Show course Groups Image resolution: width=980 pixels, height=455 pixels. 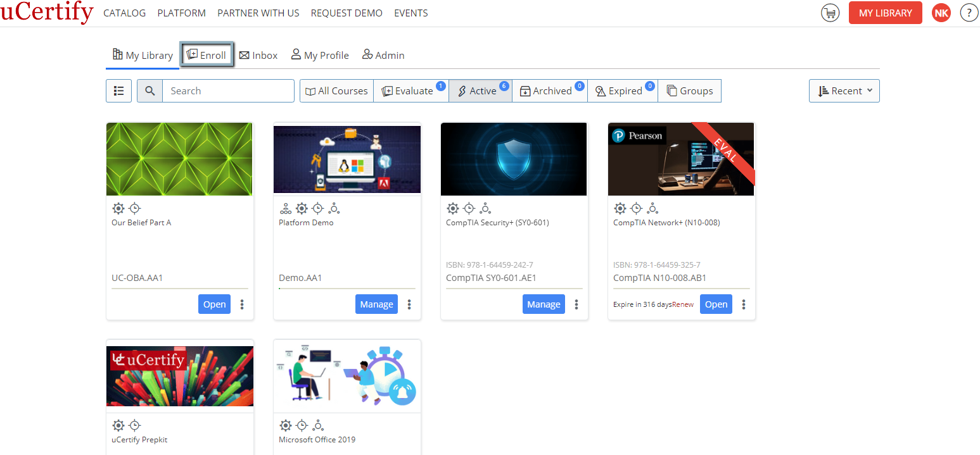[x=689, y=90]
